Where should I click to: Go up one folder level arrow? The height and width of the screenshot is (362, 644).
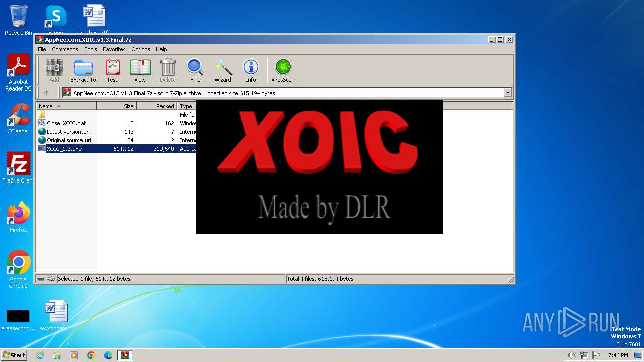(46, 93)
